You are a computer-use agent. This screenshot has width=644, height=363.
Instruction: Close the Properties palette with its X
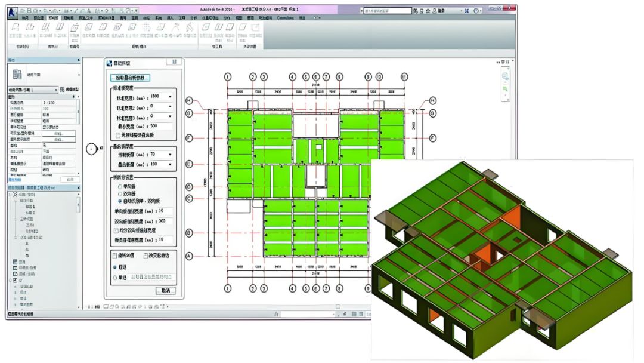pyautogui.click(x=79, y=60)
